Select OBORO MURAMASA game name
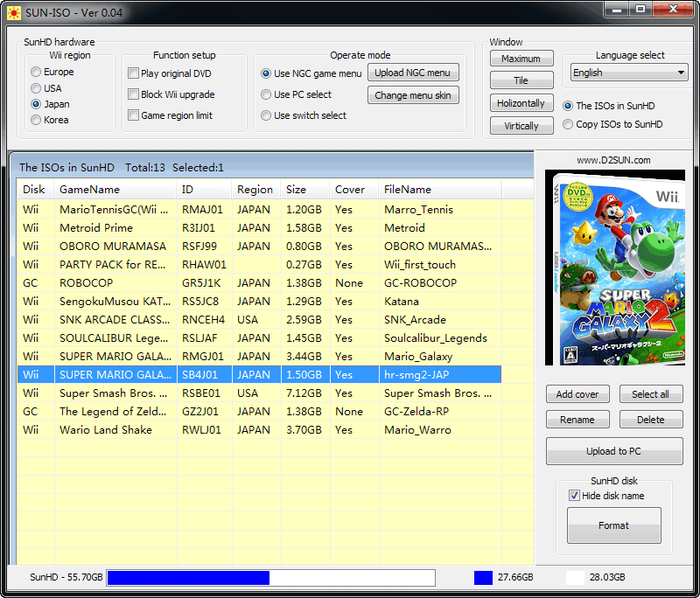 click(x=113, y=247)
